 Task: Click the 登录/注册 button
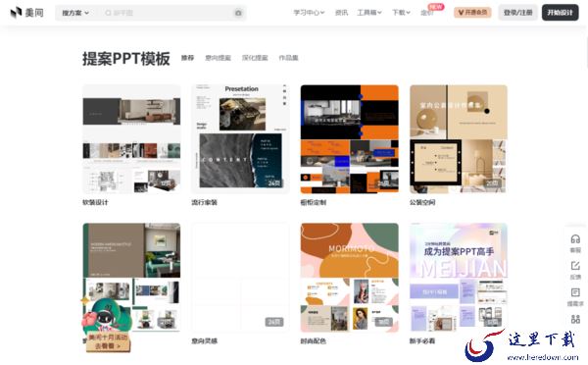tap(517, 13)
